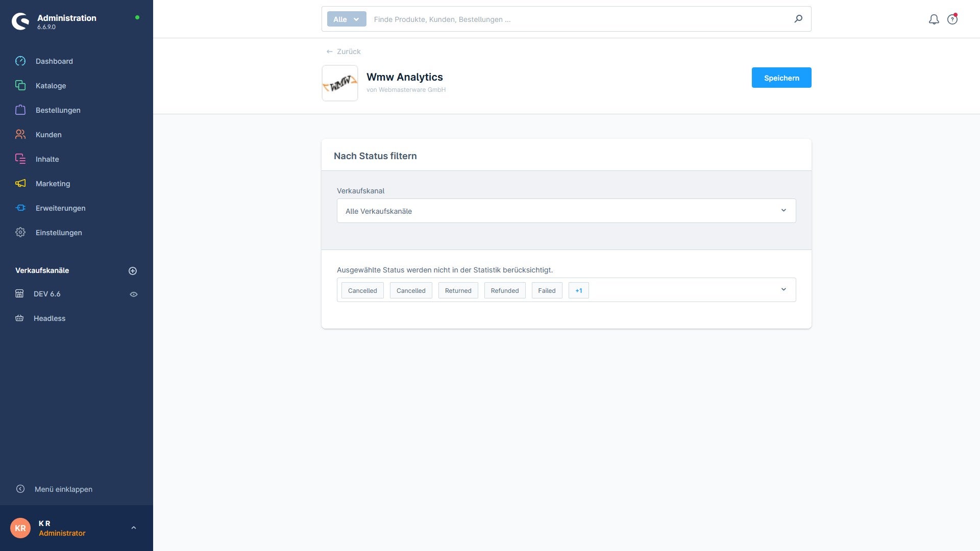Viewport: 980px width, 551px height.
Task: Click the search magnifier icon
Action: (x=798, y=19)
